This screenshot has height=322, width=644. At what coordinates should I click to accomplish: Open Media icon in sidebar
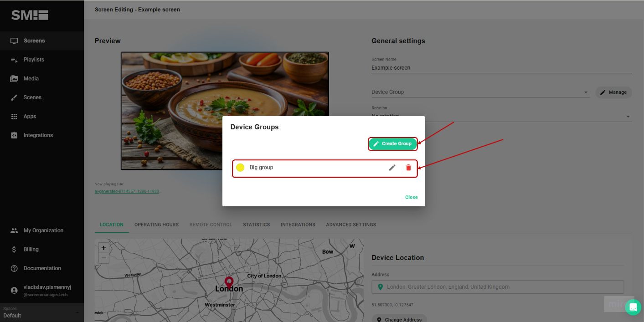tap(14, 78)
